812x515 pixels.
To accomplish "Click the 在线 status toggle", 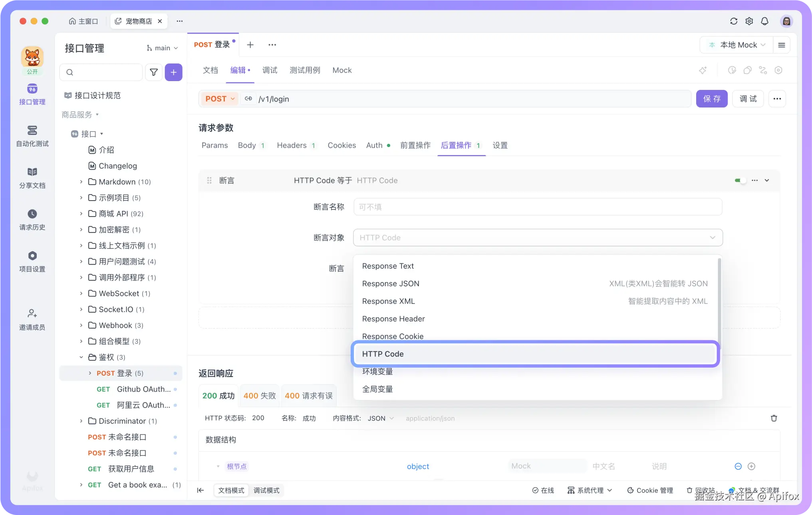I will (543, 490).
